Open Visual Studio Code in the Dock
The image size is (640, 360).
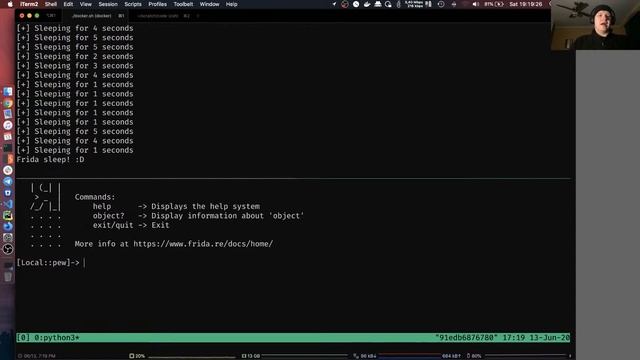point(8,204)
